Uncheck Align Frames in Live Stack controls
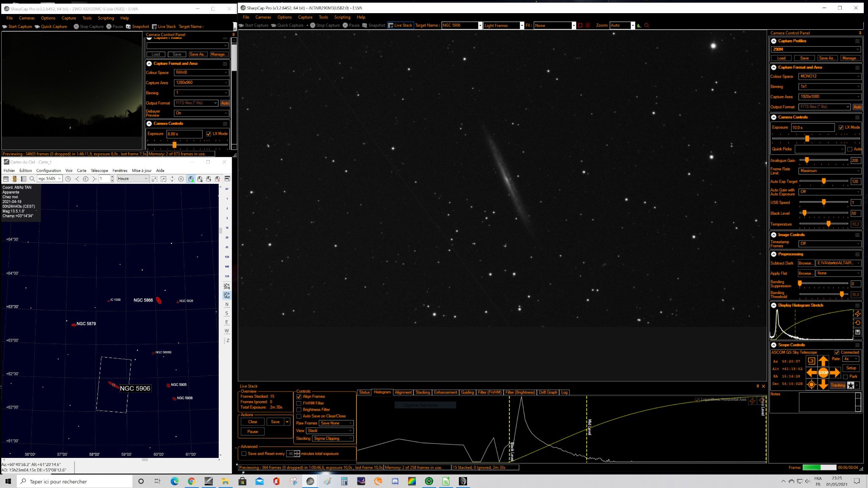868x488 pixels. click(x=299, y=397)
